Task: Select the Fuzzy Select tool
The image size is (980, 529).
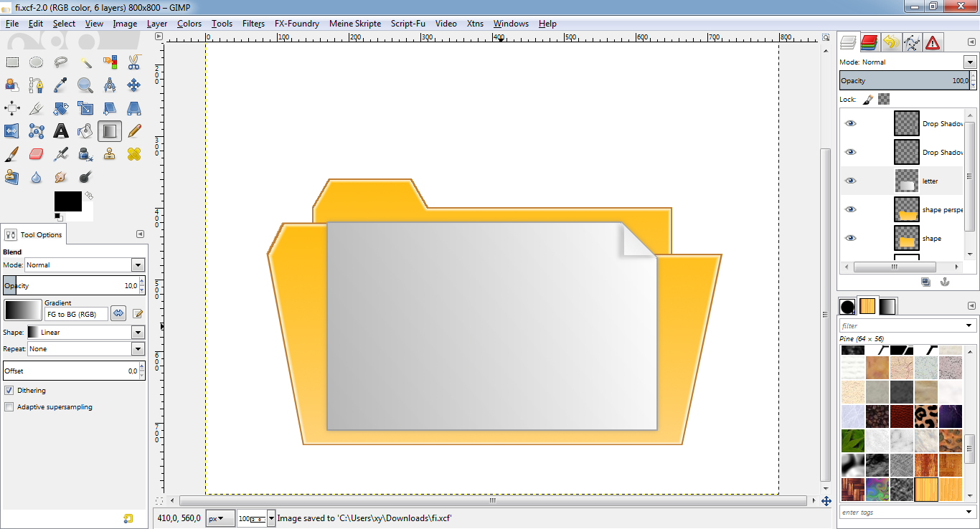Action: pyautogui.click(x=85, y=62)
